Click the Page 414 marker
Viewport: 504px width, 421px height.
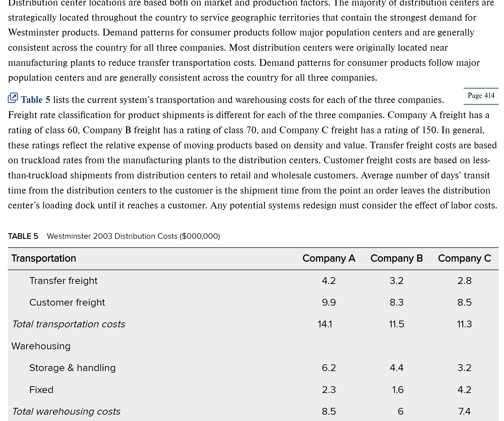tap(481, 96)
